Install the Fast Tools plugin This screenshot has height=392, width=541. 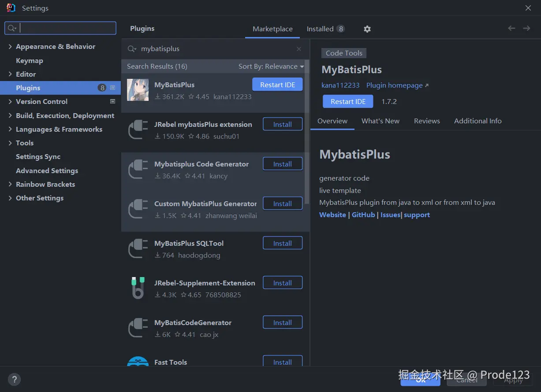click(x=283, y=361)
